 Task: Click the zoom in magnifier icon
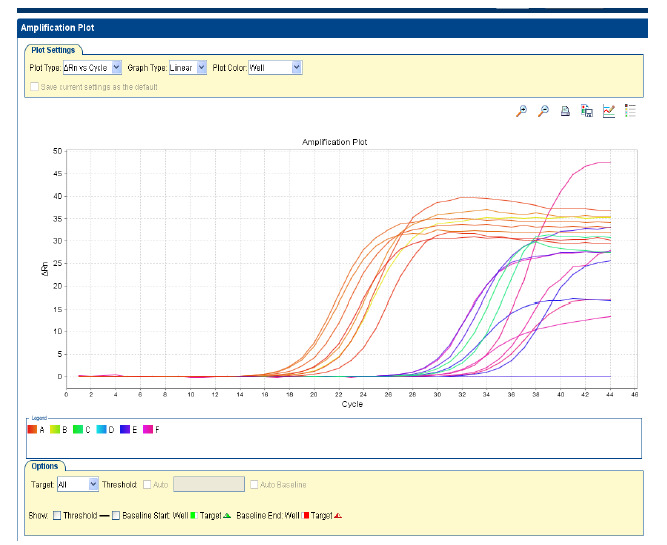coord(521,111)
